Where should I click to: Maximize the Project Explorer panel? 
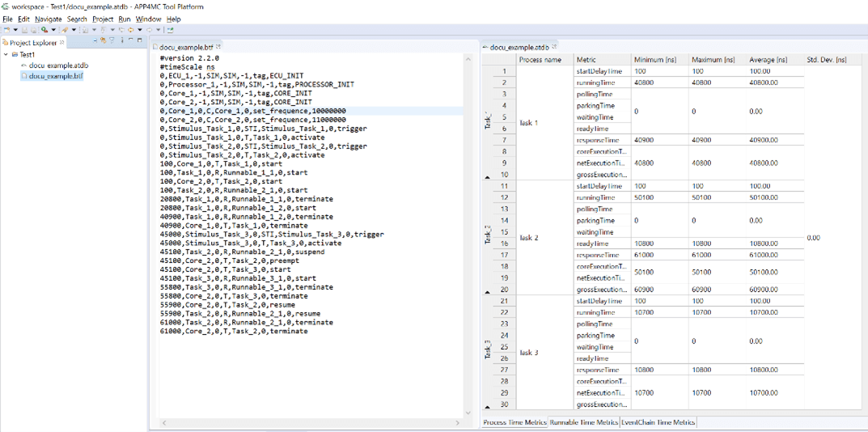[x=141, y=40]
